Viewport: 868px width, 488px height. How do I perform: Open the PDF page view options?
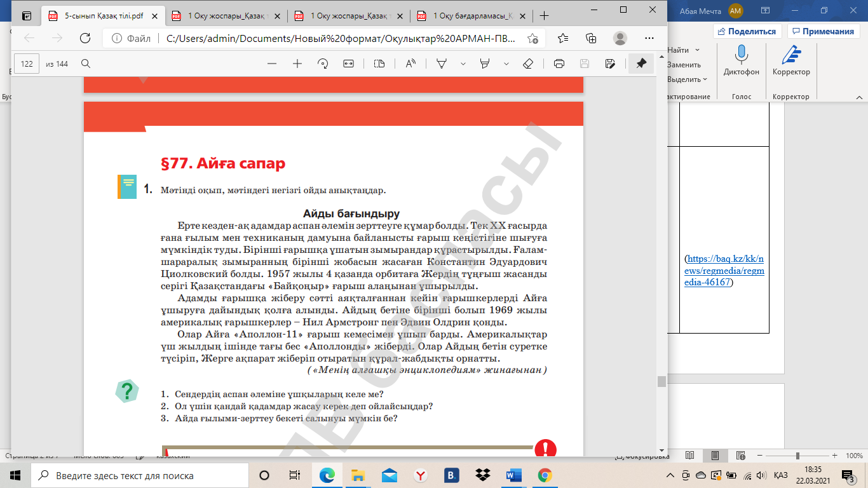[x=379, y=64]
